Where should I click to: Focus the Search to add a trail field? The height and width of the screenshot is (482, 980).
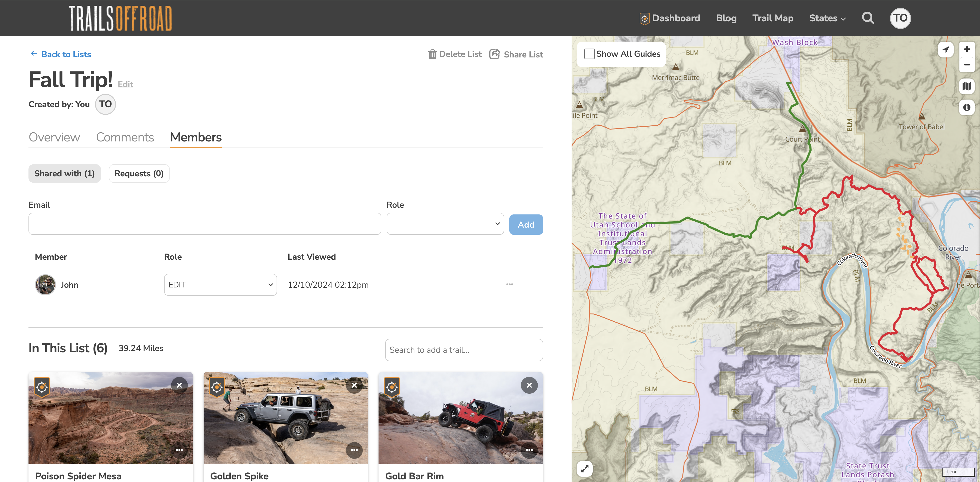(x=464, y=350)
